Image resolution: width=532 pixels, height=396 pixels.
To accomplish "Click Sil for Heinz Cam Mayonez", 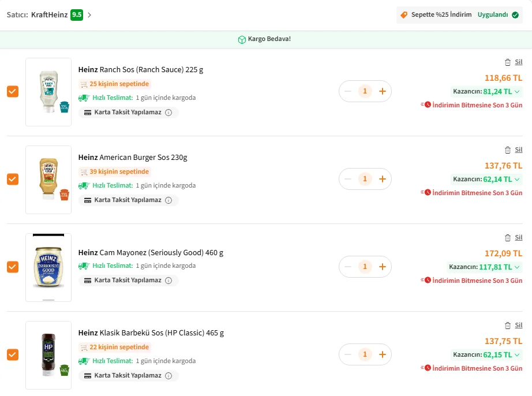I will click(518, 237).
